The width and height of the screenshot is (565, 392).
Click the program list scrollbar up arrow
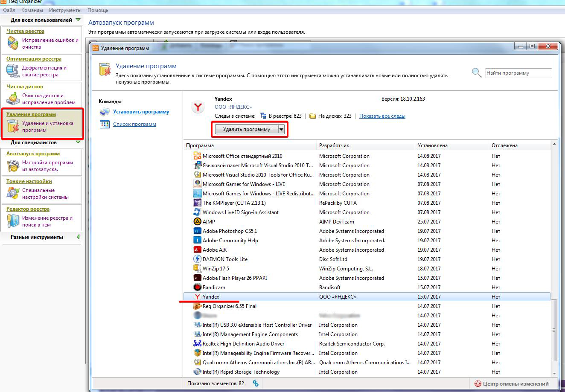pos(554,145)
